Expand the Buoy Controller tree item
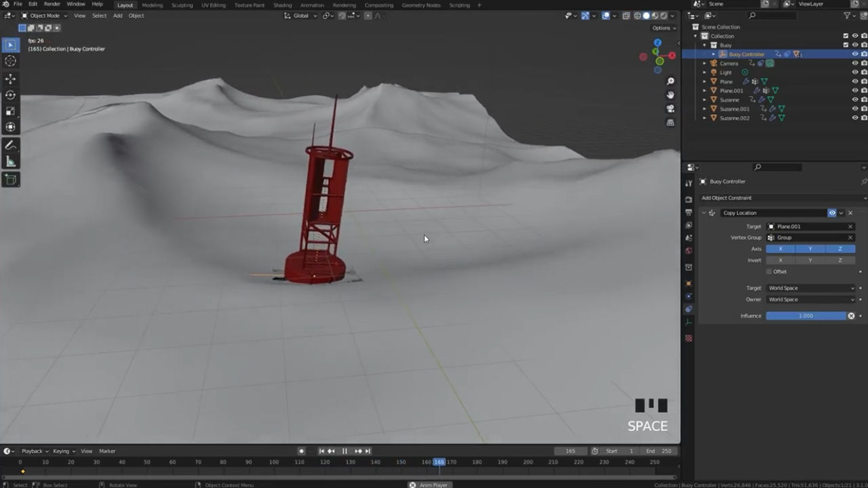The width and height of the screenshot is (868, 488). pyautogui.click(x=713, y=54)
